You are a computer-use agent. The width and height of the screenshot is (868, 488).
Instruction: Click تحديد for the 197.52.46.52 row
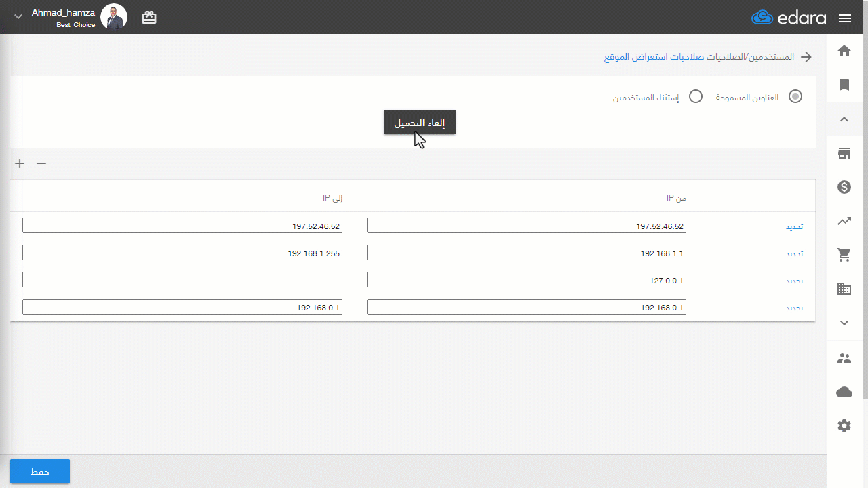794,226
